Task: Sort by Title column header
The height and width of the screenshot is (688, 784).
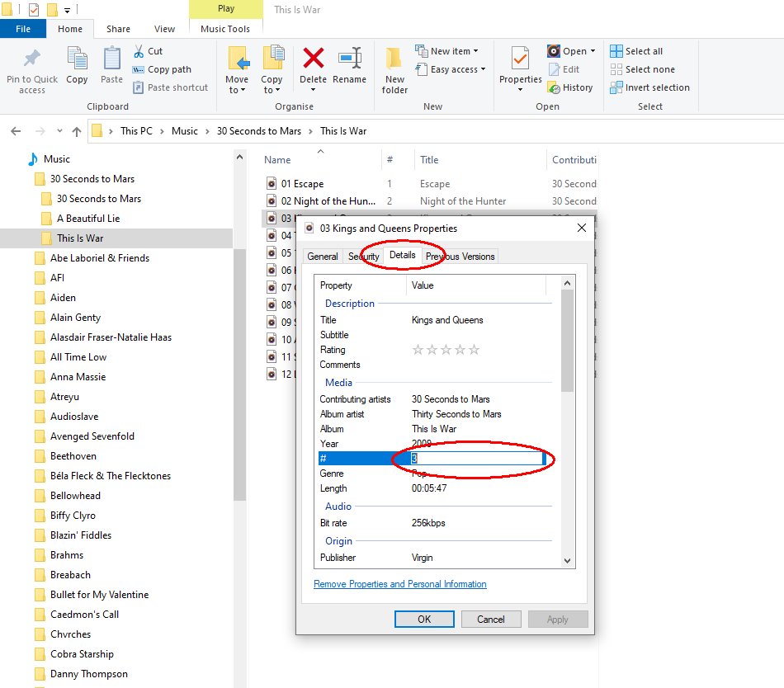Action: [429, 160]
